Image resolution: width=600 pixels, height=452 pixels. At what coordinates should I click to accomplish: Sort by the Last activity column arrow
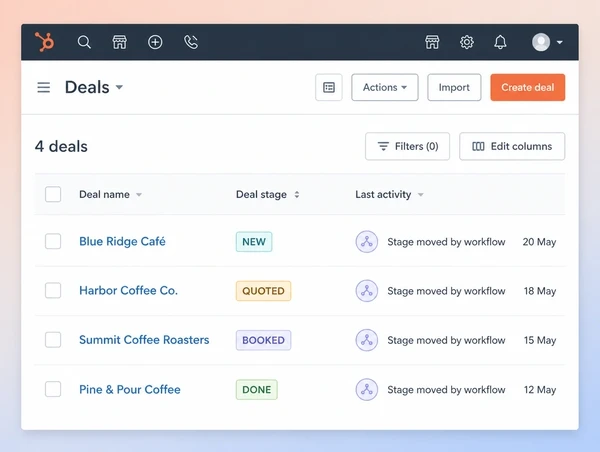[421, 195]
